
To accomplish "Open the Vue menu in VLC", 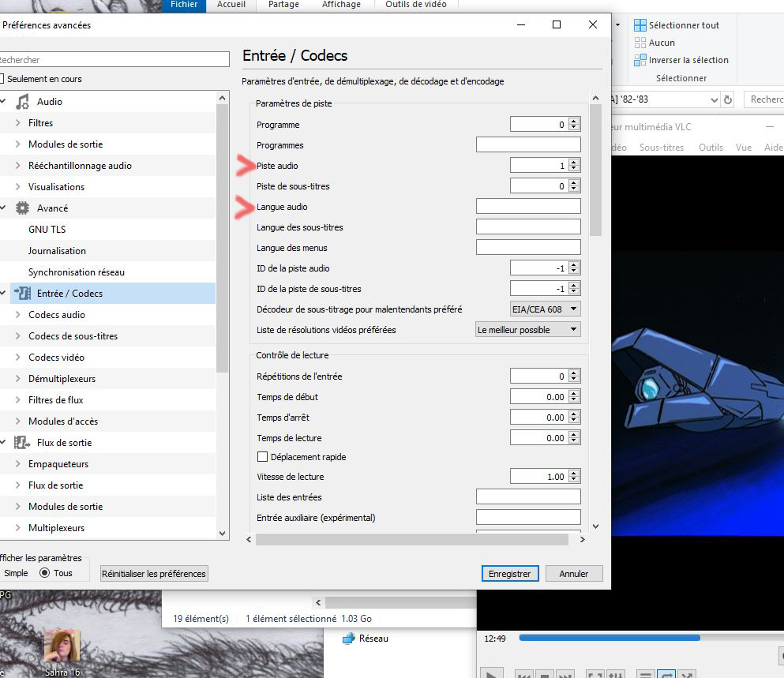I will tap(744, 148).
